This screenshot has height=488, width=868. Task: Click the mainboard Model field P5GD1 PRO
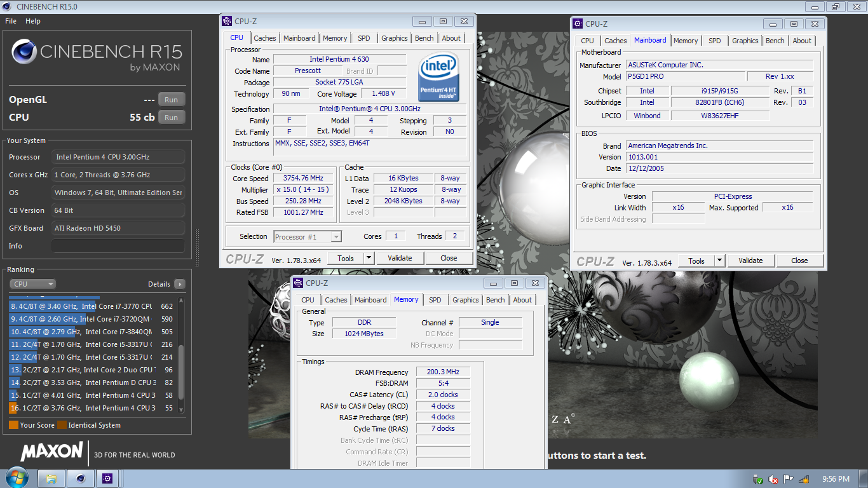point(685,76)
